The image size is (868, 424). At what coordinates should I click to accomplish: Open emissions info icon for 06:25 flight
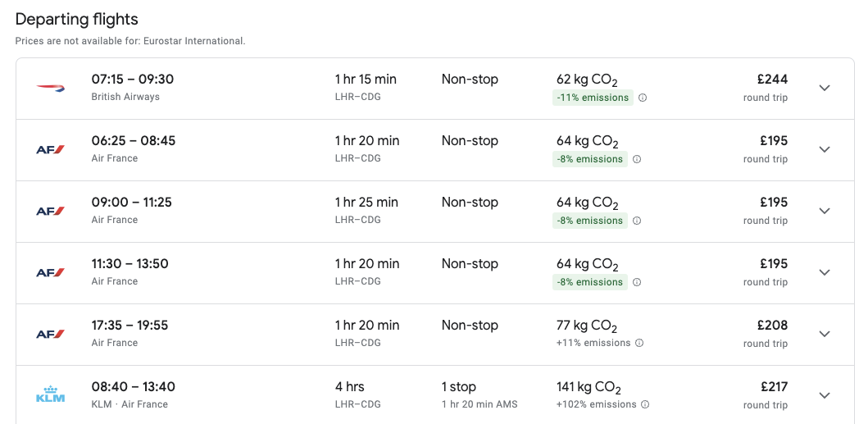[x=637, y=159]
